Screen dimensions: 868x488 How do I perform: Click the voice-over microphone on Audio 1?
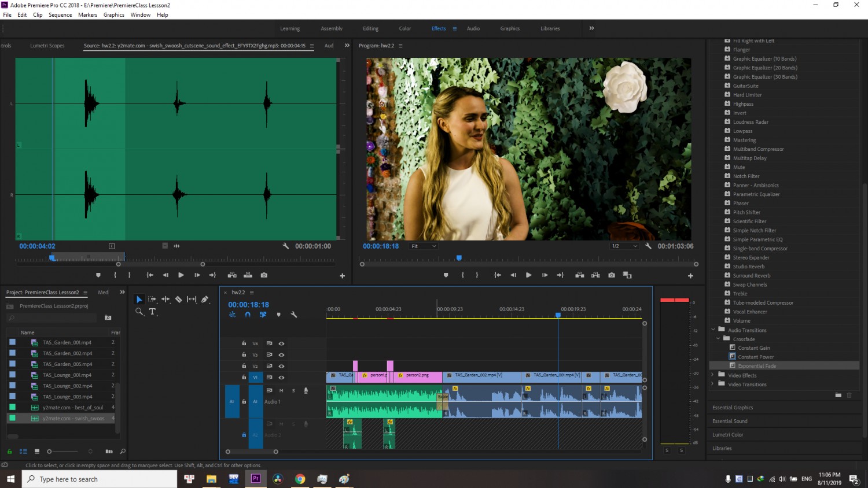pos(306,390)
